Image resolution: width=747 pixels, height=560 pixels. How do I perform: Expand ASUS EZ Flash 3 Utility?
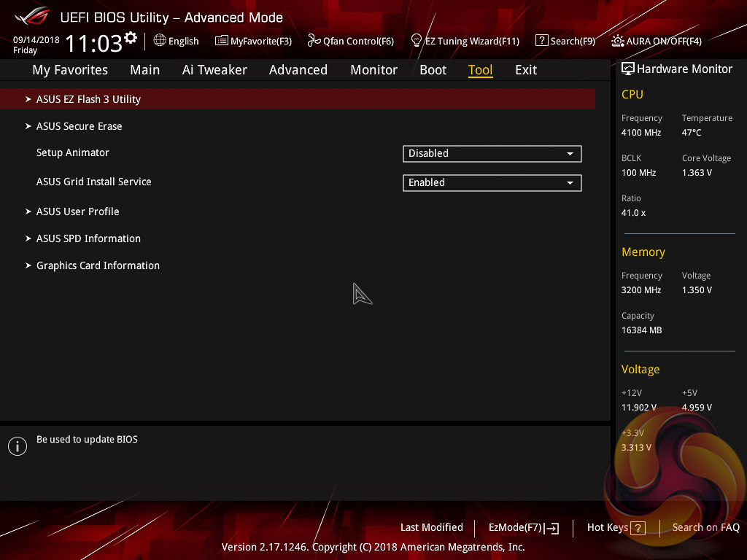pyautogui.click(x=88, y=99)
